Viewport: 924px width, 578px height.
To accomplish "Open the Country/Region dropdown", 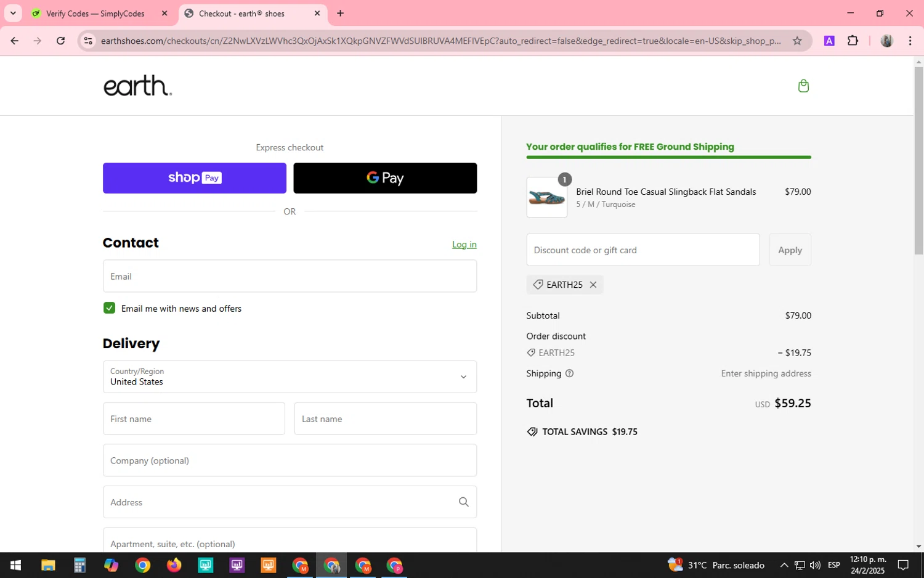I will point(290,377).
